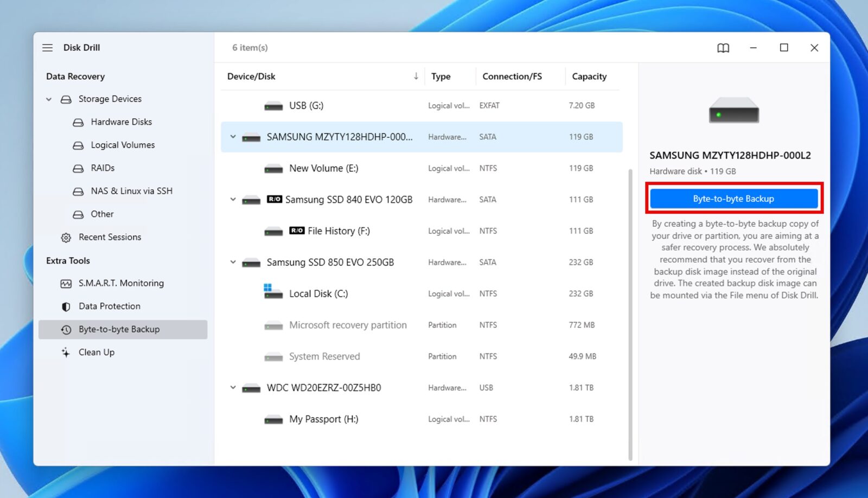Click the Logical Volumes disk icon

click(78, 145)
